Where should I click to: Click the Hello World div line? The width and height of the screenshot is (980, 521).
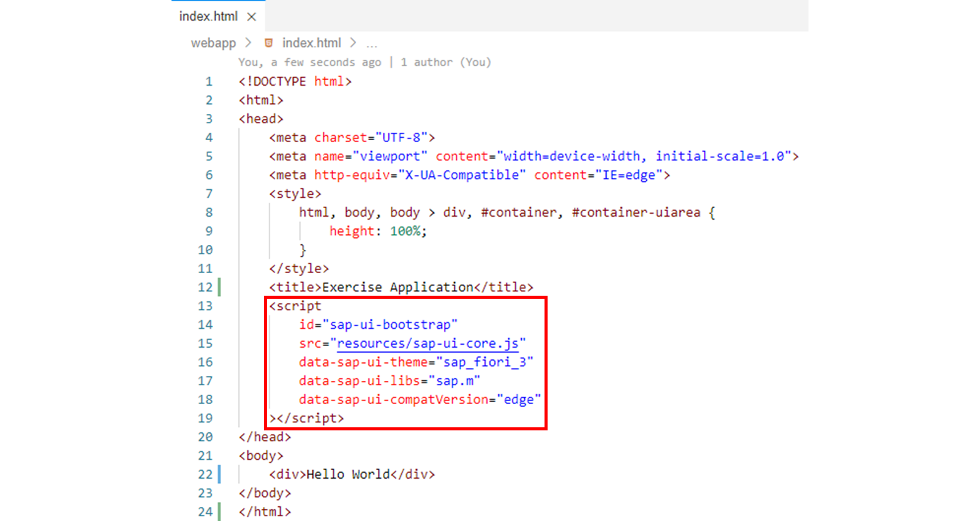point(352,474)
